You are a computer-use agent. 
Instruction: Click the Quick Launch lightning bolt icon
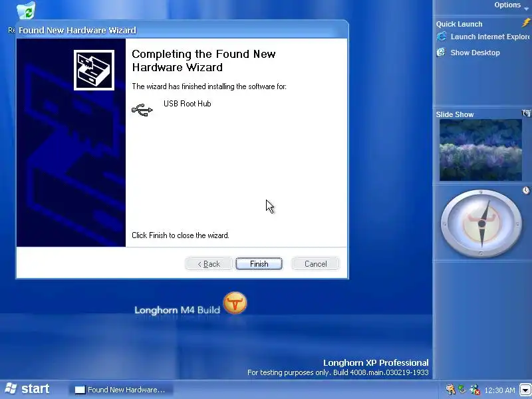coord(526,23)
